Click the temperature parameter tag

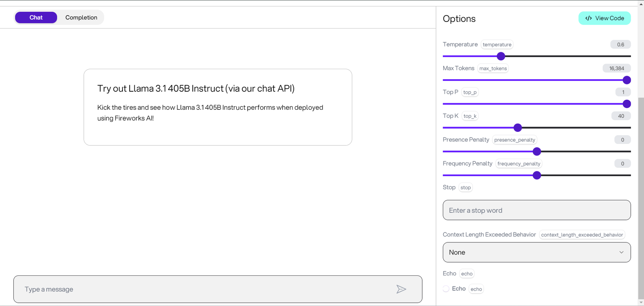click(x=497, y=45)
